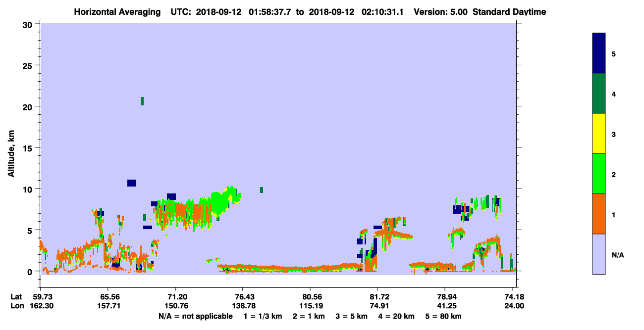
Task: Click the isolated green feature near 21 km altitude
Action: tap(142, 101)
